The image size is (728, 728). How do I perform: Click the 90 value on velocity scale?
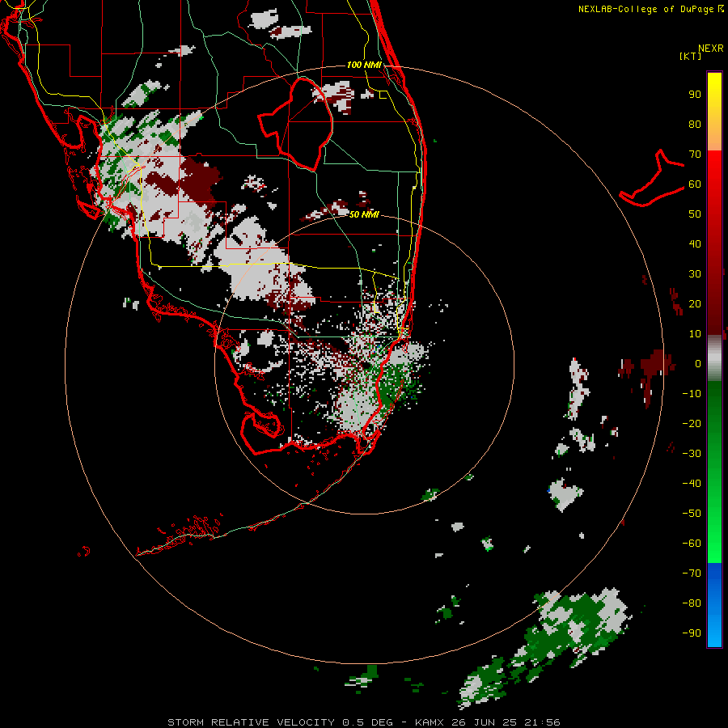695,95
